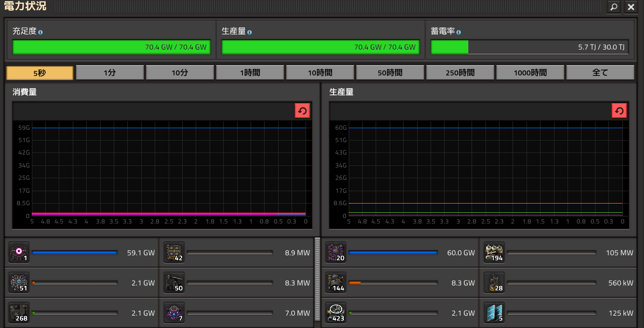Click the 電力状況 window title

25,6
